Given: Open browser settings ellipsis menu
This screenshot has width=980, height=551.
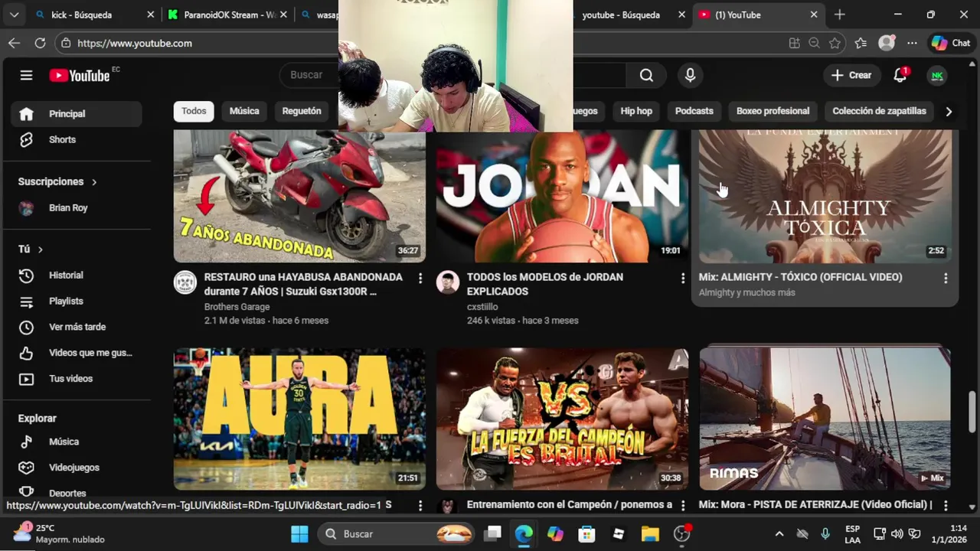Looking at the screenshot, I should (912, 44).
